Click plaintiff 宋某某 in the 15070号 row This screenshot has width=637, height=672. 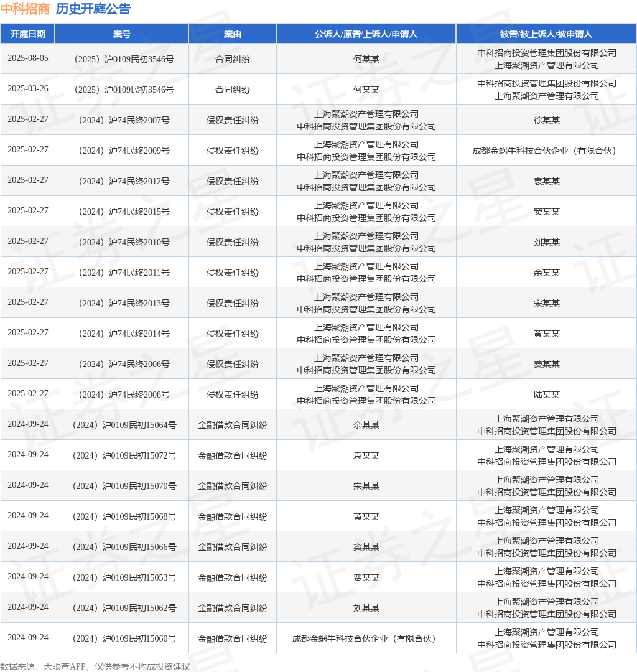366,486
